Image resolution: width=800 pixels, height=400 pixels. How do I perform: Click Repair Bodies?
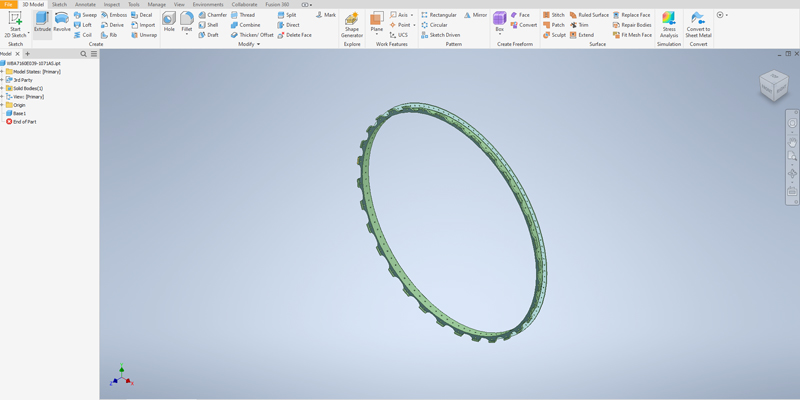point(632,25)
